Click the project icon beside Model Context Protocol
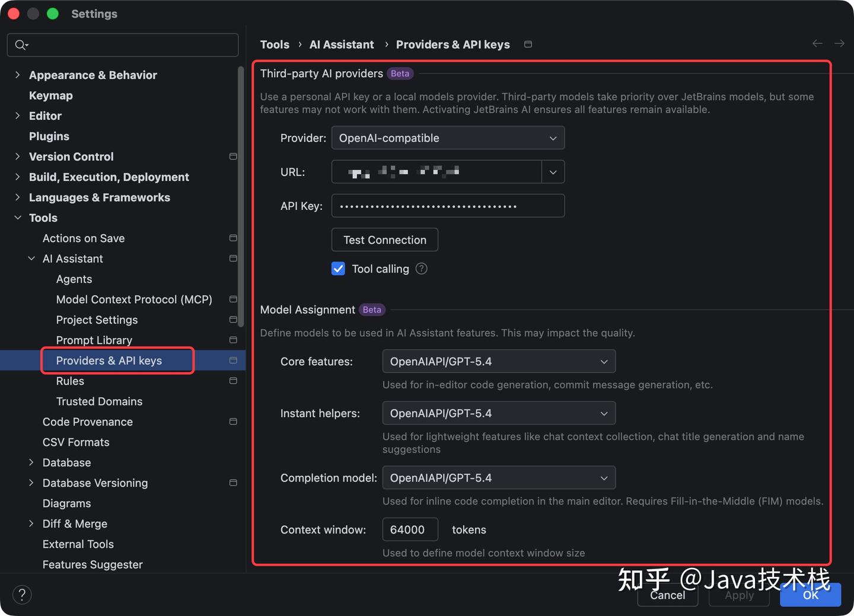 pos(233,299)
